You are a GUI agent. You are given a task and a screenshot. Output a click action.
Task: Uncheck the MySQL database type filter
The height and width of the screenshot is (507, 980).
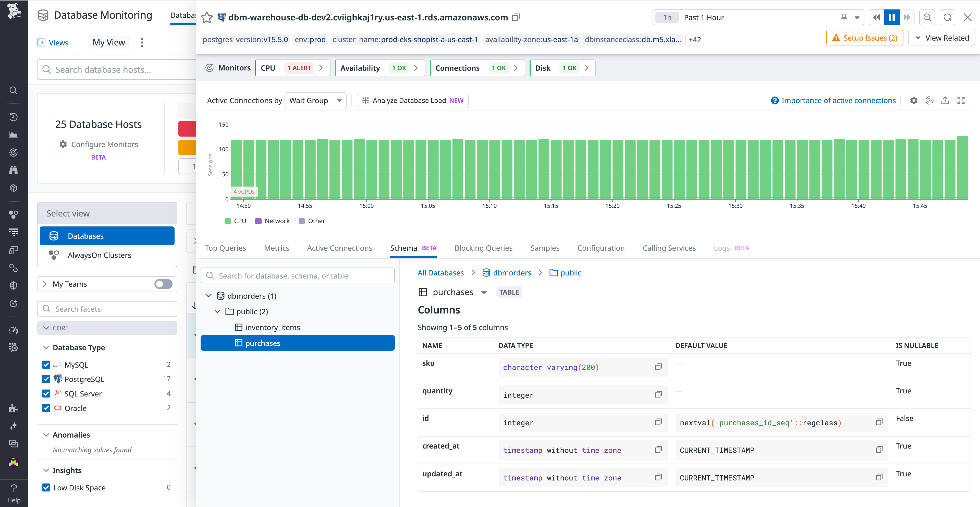point(46,364)
